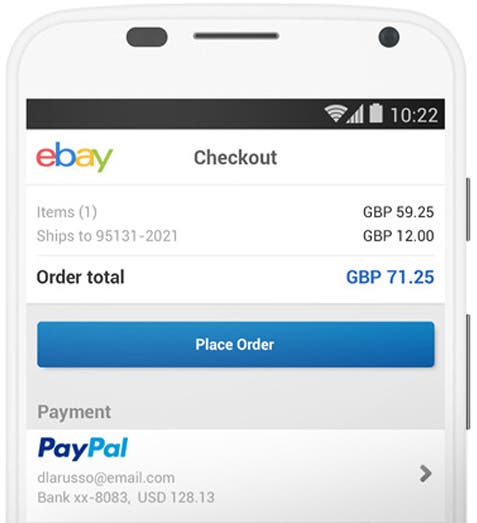Select the dlarusso@email.com PayPal account
Screen dimensions: 477x523
tap(106, 478)
